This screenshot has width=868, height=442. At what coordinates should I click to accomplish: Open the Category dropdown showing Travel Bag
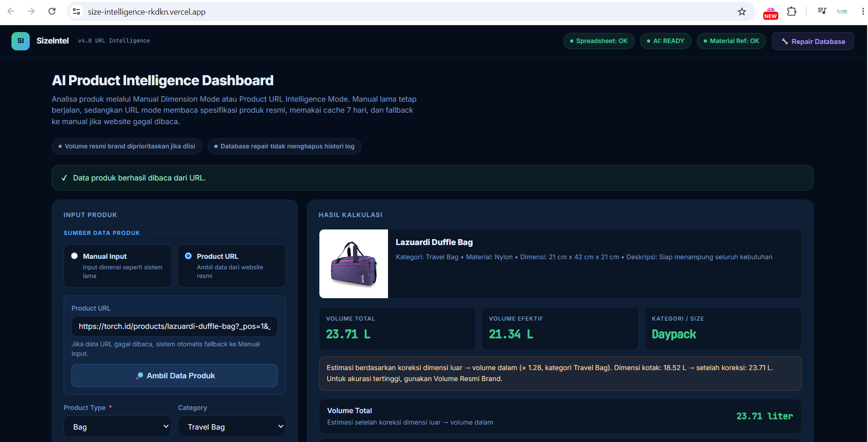[232, 426]
